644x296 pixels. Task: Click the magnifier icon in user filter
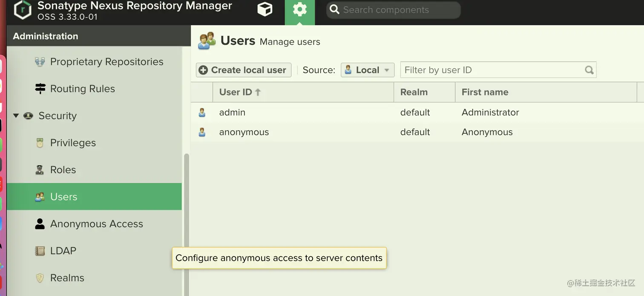[x=589, y=70]
